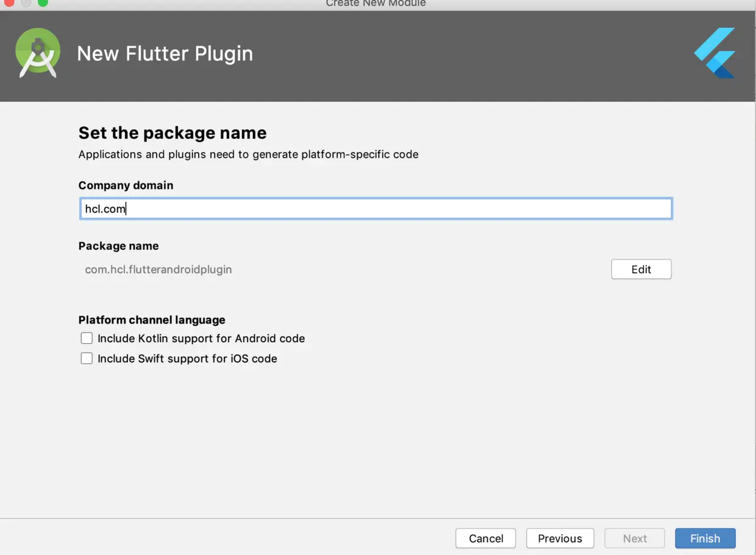Maximize window using green title bar button
This screenshot has height=555, width=756.
click(x=43, y=2)
